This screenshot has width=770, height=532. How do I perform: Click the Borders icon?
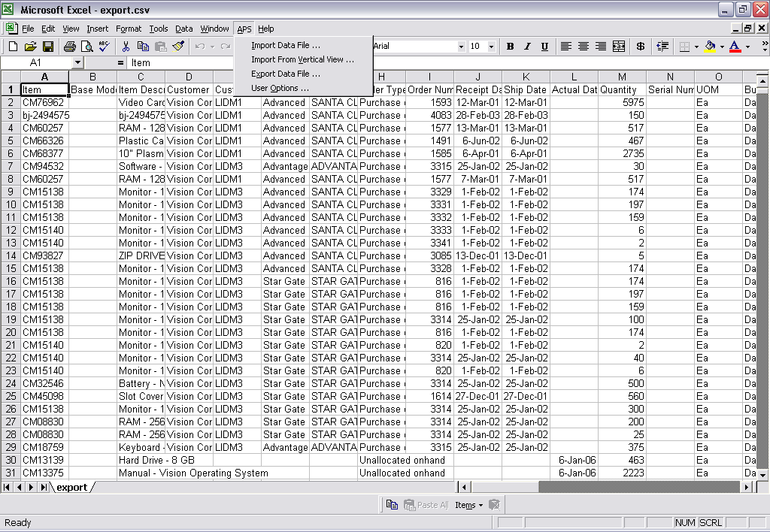[x=684, y=46]
